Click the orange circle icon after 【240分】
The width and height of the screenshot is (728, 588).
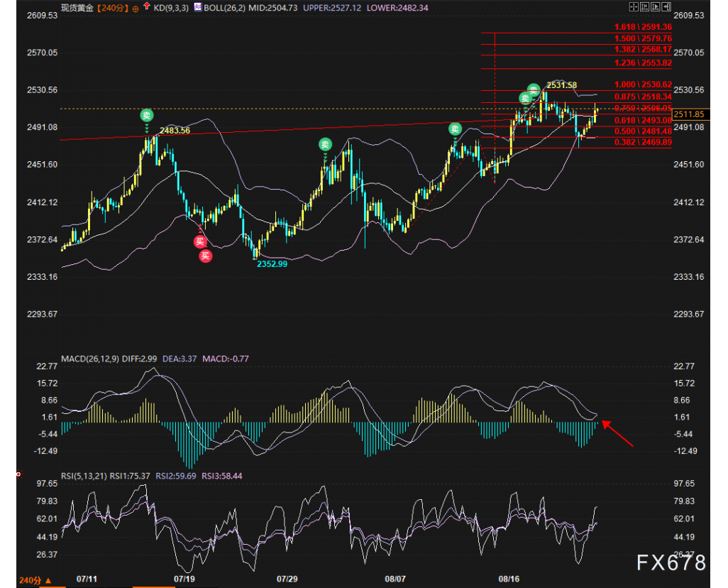click(136, 9)
